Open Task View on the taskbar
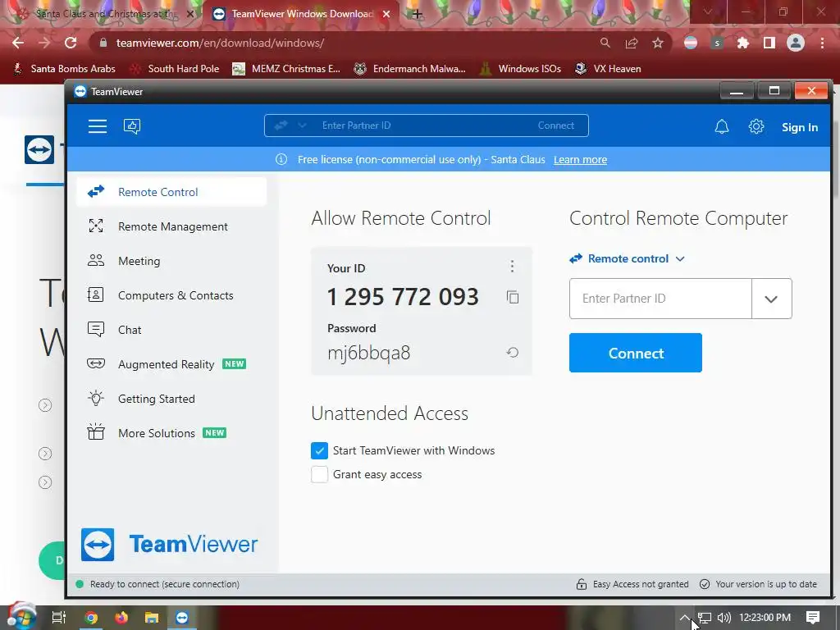 pos(59,618)
